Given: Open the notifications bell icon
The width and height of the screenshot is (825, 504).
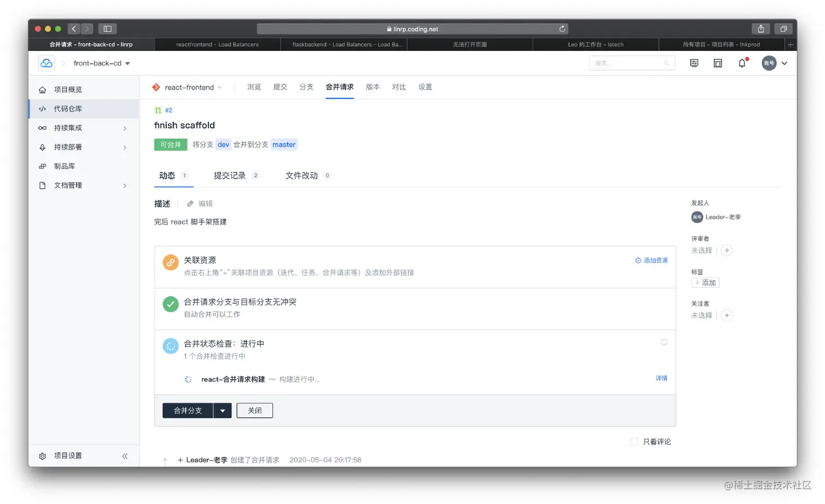Looking at the screenshot, I should tap(742, 63).
